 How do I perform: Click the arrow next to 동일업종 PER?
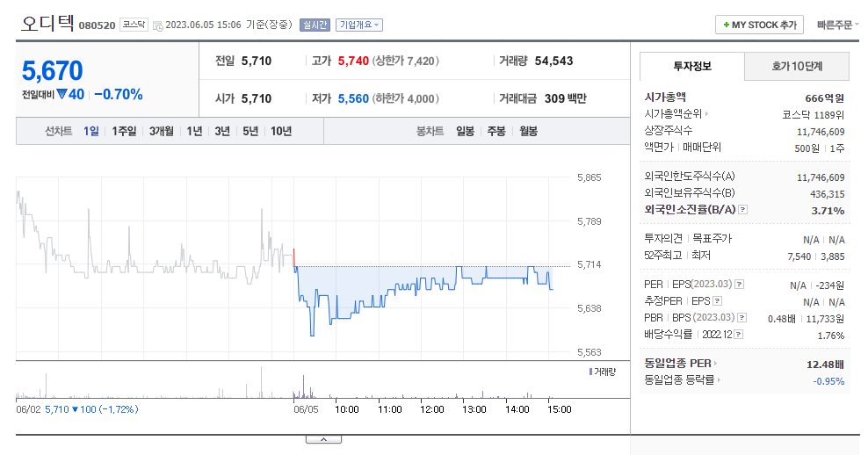pos(715,363)
